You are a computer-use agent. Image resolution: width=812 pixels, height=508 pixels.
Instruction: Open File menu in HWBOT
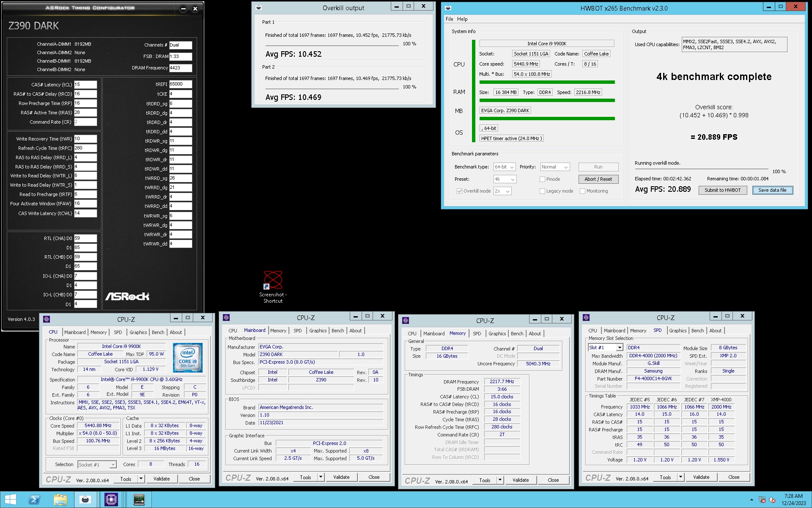(x=449, y=19)
